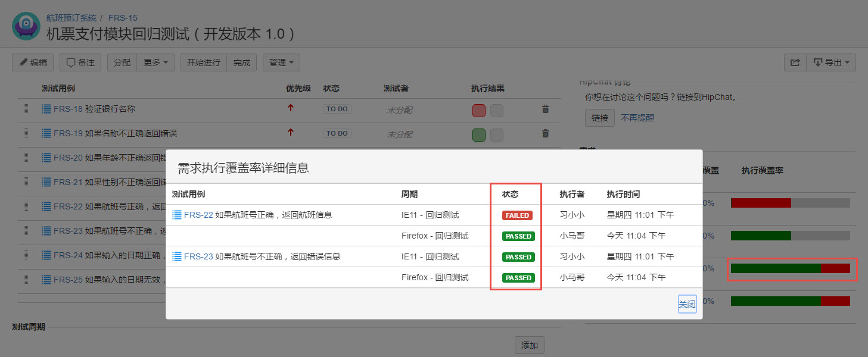Click the high priority arrow of FRS-18
This screenshot has height=357, width=868.
tap(291, 108)
